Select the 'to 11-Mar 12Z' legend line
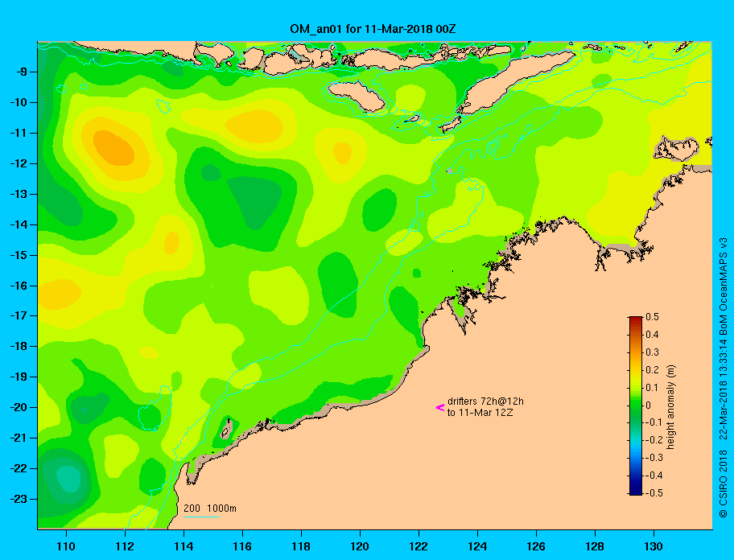Viewport: 734px width, 560px height. pos(480,413)
